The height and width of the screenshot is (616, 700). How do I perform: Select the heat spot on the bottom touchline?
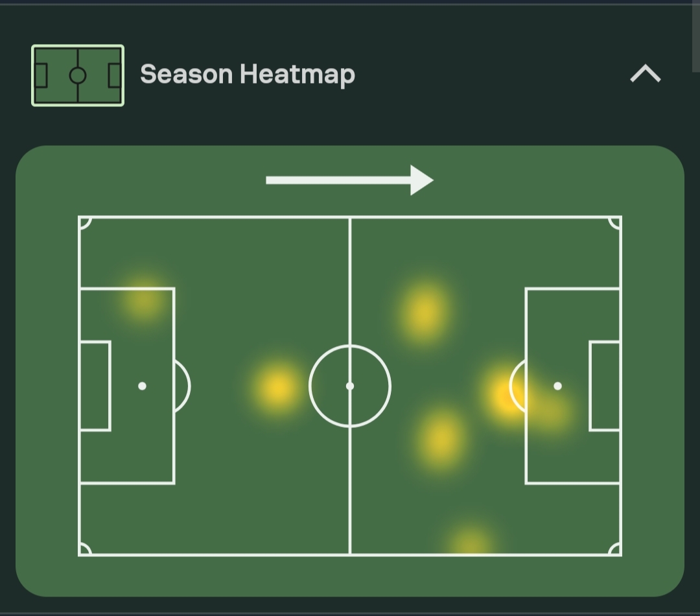click(470, 541)
